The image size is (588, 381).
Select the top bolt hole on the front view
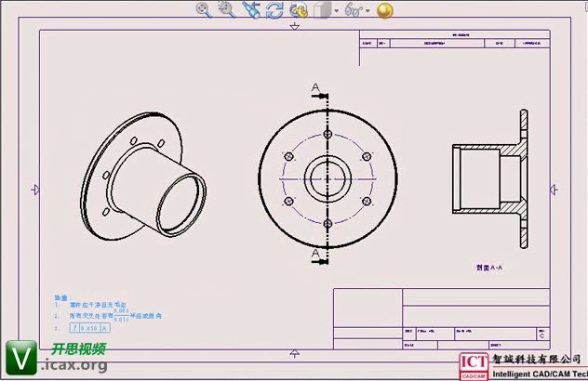(x=327, y=134)
